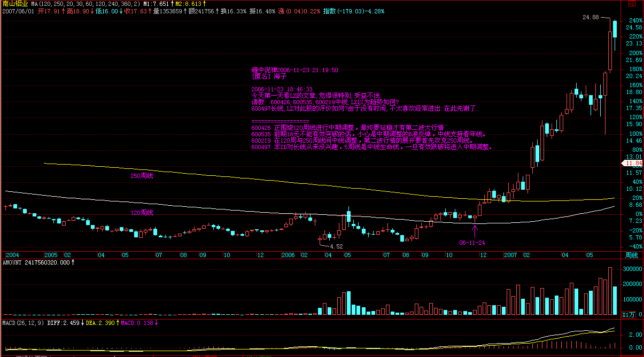This screenshot has width=644, height=357.
Task: Select the 南山铝业 stock name label
Action: (15, 3)
